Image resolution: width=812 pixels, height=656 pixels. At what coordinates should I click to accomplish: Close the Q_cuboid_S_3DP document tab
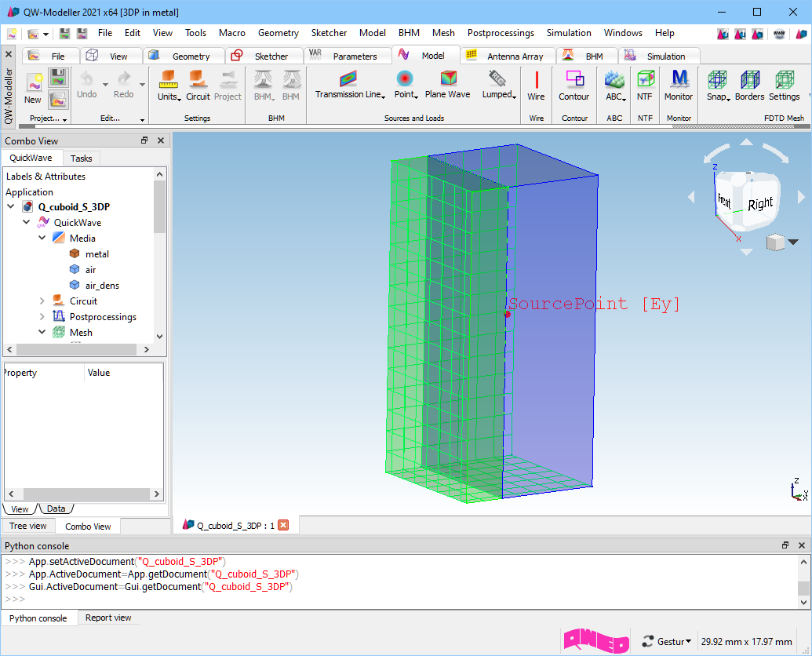click(283, 525)
